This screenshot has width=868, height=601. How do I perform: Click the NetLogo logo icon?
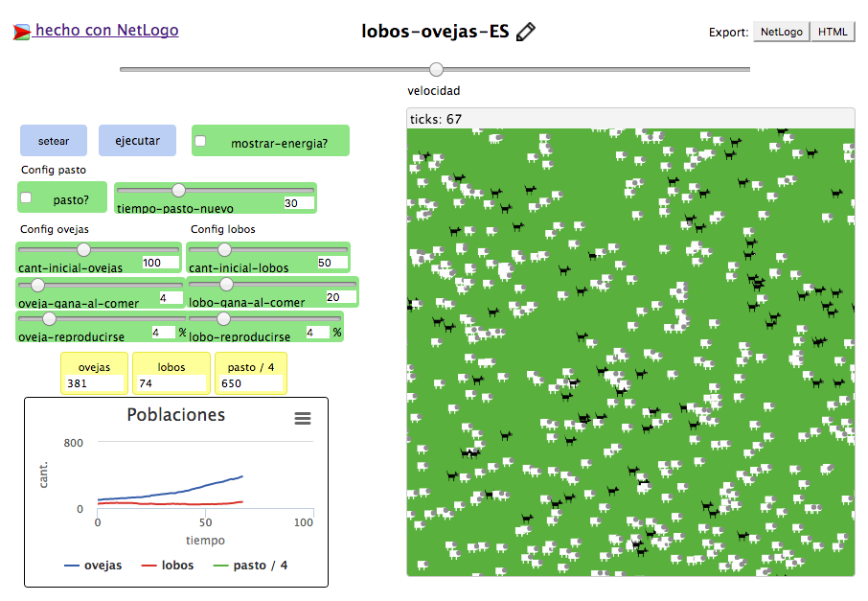[x=20, y=32]
